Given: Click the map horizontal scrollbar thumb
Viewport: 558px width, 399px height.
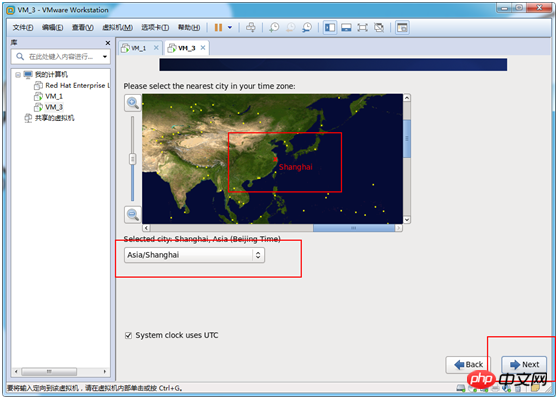Looking at the screenshot, I should click(354, 228).
